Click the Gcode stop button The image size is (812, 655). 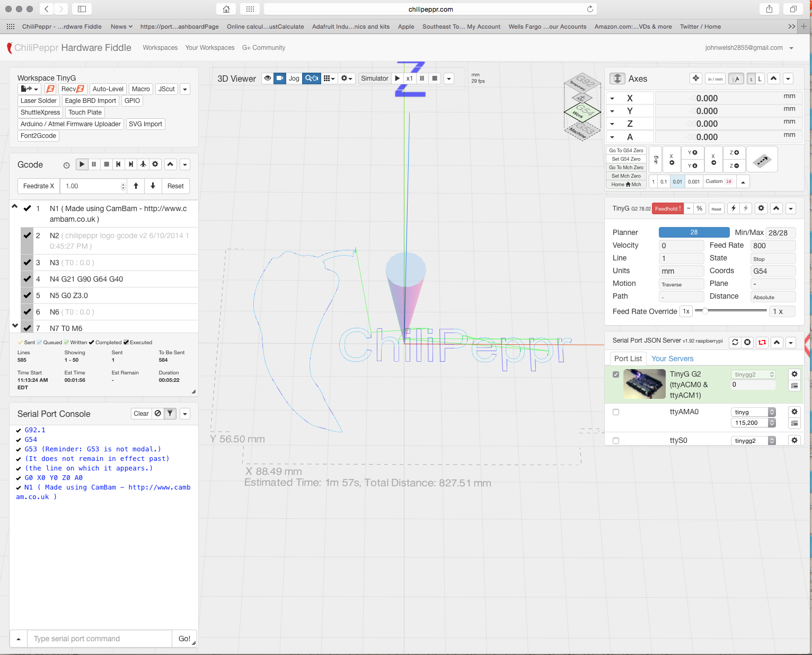[x=107, y=164]
